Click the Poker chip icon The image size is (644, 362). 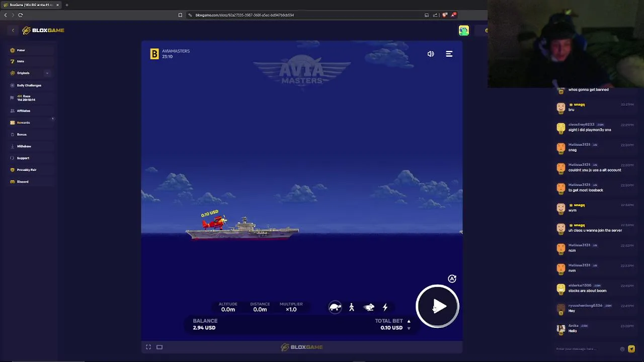[13, 50]
